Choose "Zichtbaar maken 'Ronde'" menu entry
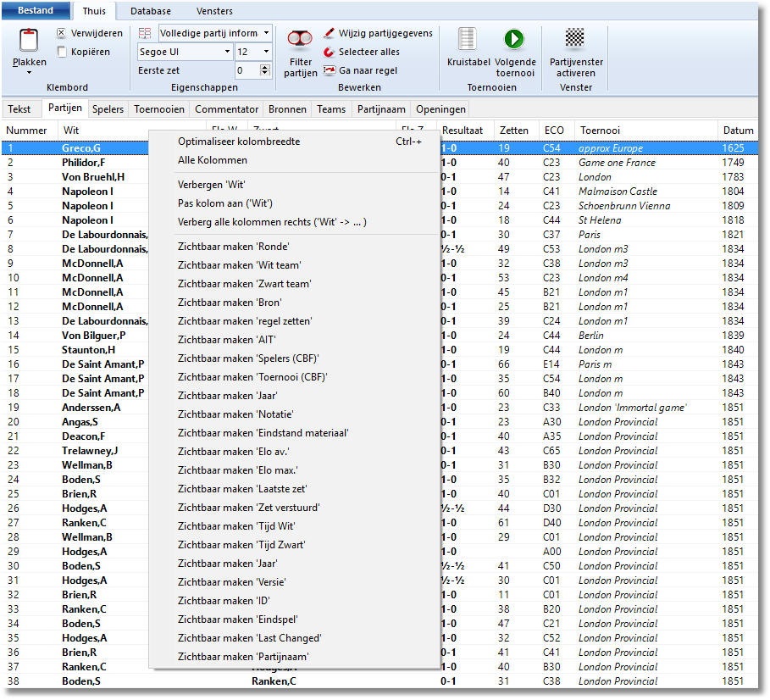 pyautogui.click(x=233, y=247)
